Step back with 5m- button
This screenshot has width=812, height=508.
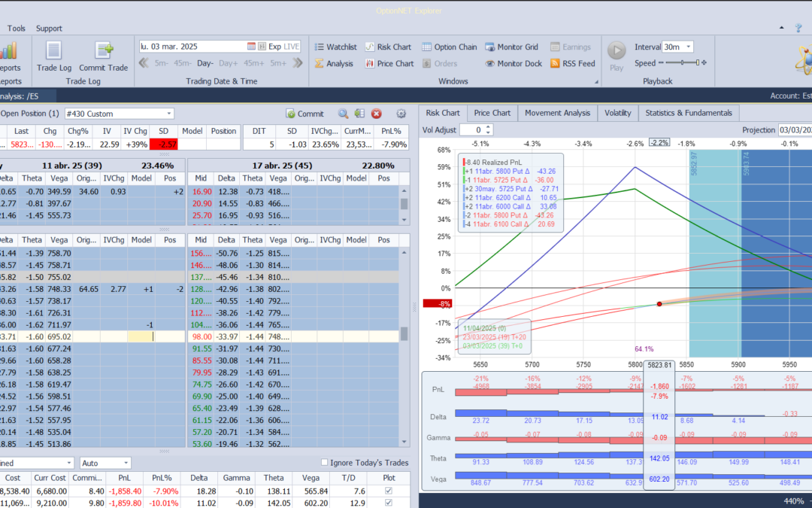tap(161, 63)
